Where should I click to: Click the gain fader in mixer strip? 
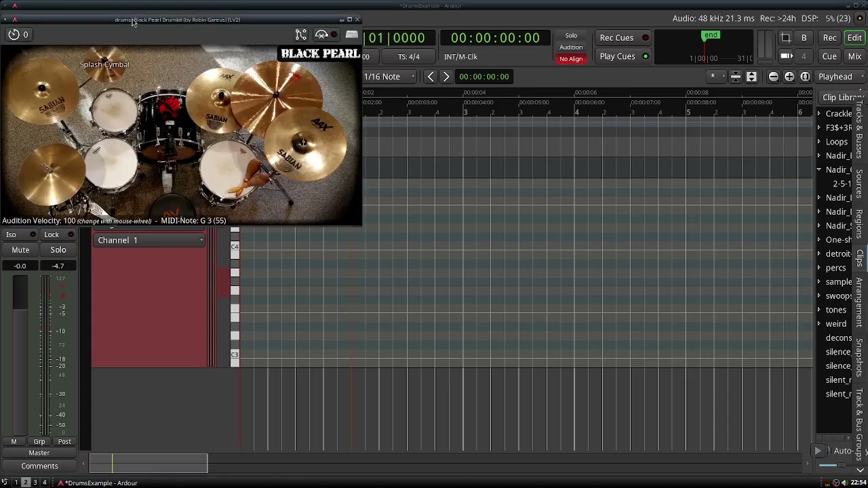coord(20,356)
